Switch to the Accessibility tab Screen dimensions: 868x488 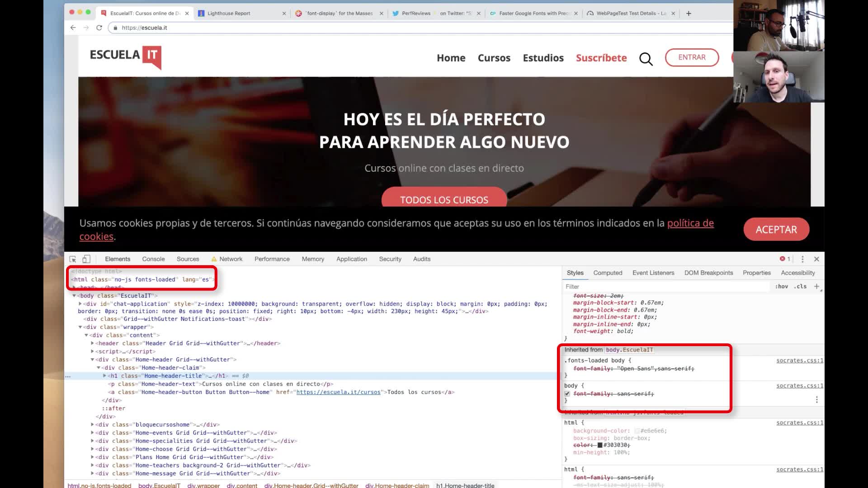pos(798,273)
